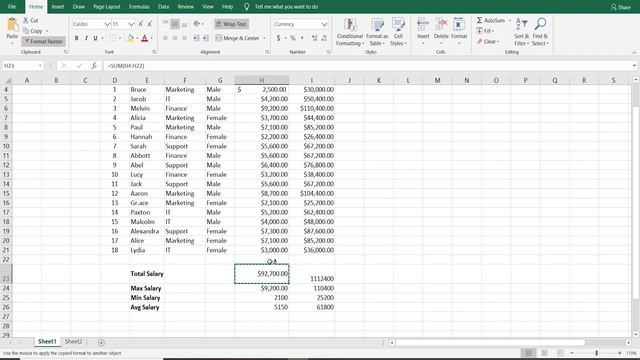Switch to the Data tab
Image resolution: width=640 pixels, height=360 pixels.
(163, 7)
